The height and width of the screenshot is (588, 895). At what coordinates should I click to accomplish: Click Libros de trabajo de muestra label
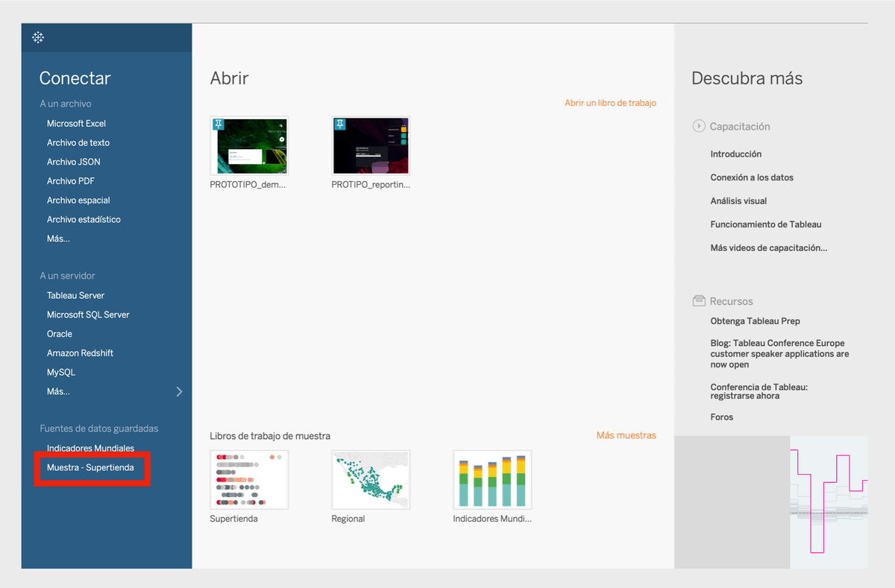tap(270, 436)
